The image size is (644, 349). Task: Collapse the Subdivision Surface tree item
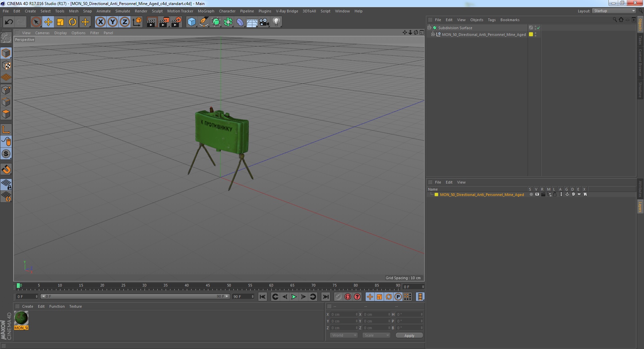(429, 28)
